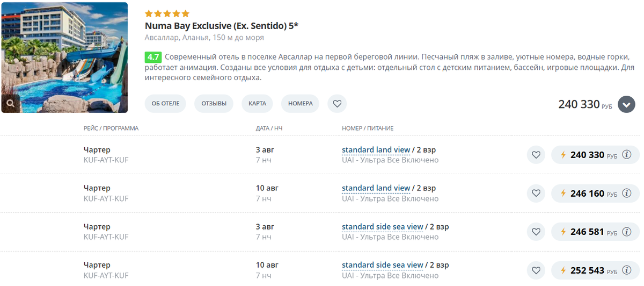Open the ОБ ОТЕЛЕ tab
644x286 pixels.
[x=165, y=104]
